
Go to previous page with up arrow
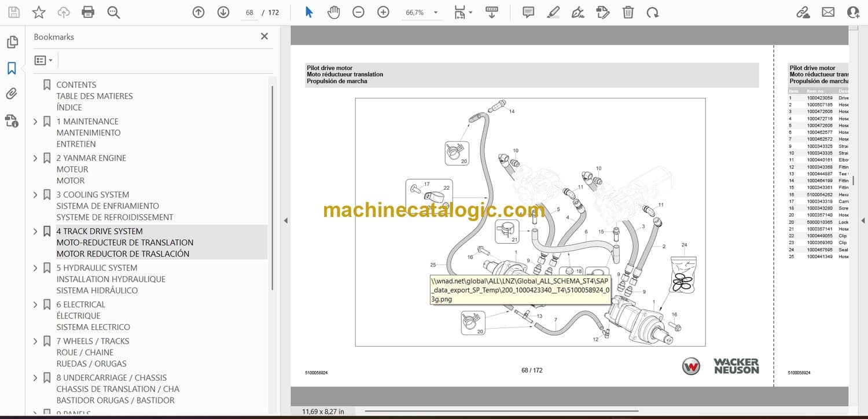pyautogui.click(x=198, y=12)
